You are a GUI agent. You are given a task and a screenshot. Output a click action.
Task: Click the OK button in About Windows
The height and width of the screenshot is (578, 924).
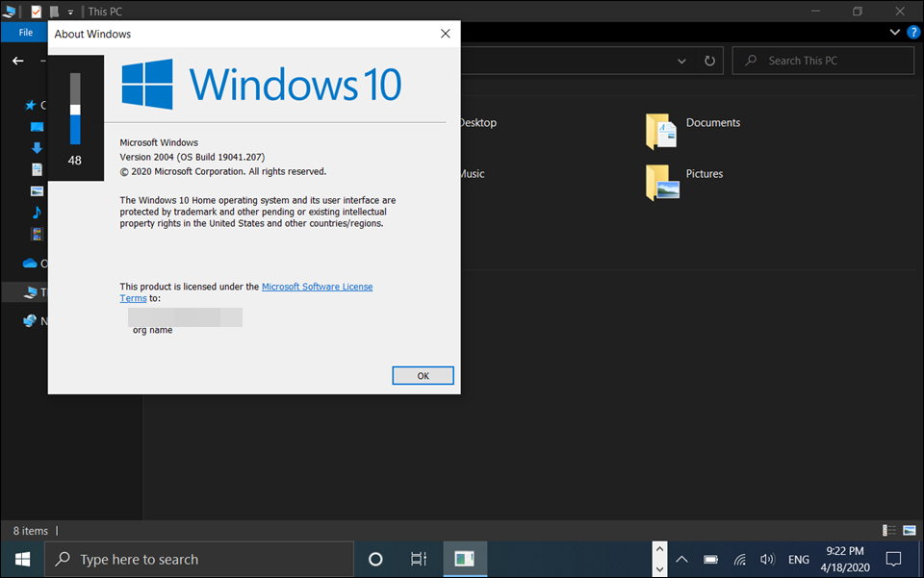click(423, 375)
